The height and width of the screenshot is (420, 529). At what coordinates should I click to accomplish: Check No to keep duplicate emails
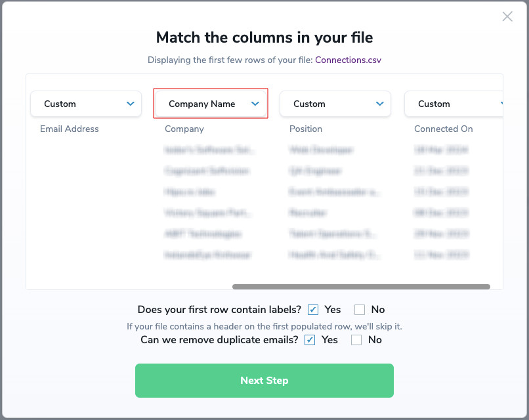coord(356,340)
